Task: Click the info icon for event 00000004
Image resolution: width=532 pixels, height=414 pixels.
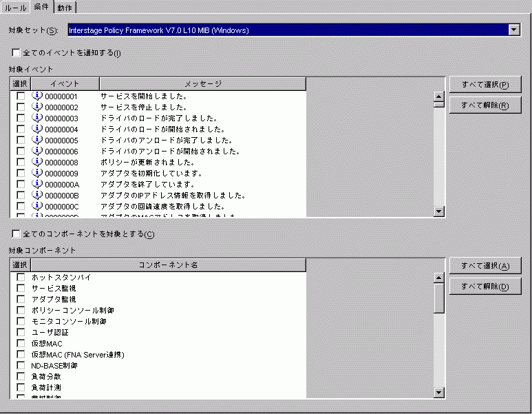Action: coord(37,129)
